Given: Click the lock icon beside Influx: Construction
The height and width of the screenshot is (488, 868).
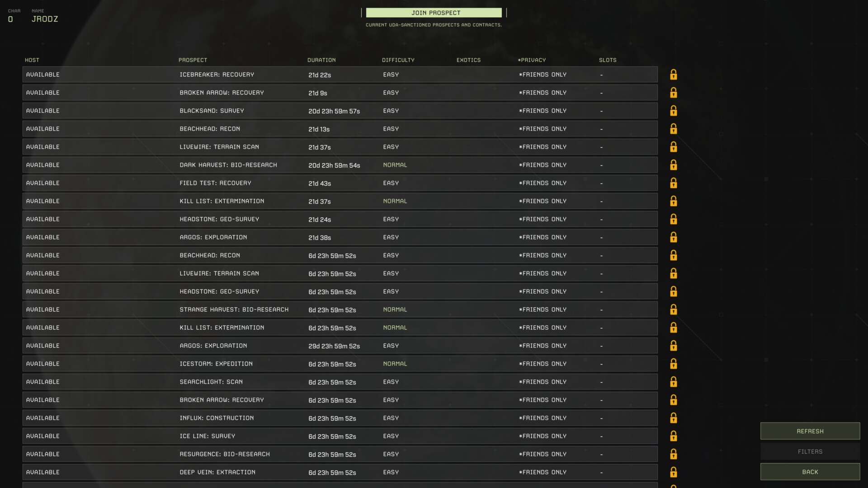Looking at the screenshot, I should (673, 418).
